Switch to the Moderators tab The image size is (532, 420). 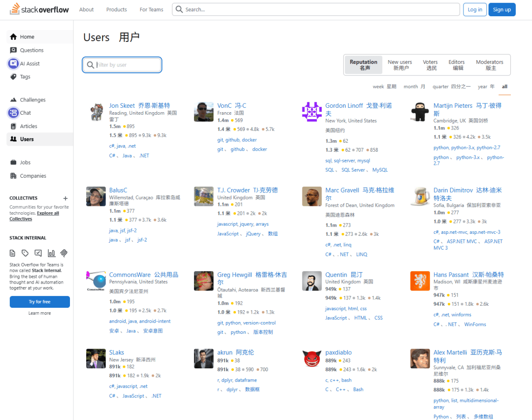click(489, 65)
